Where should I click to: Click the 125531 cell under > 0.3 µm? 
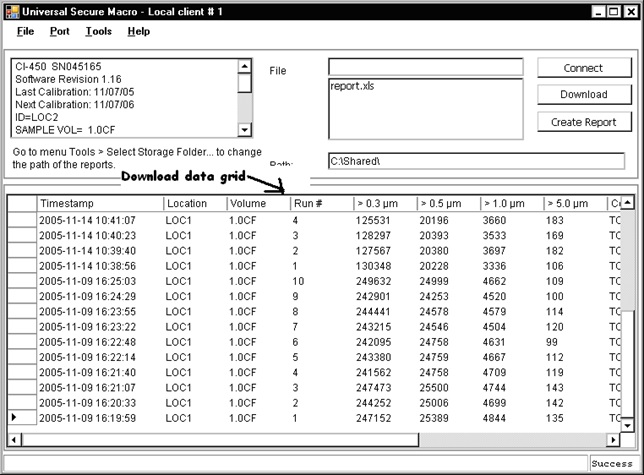point(373,220)
